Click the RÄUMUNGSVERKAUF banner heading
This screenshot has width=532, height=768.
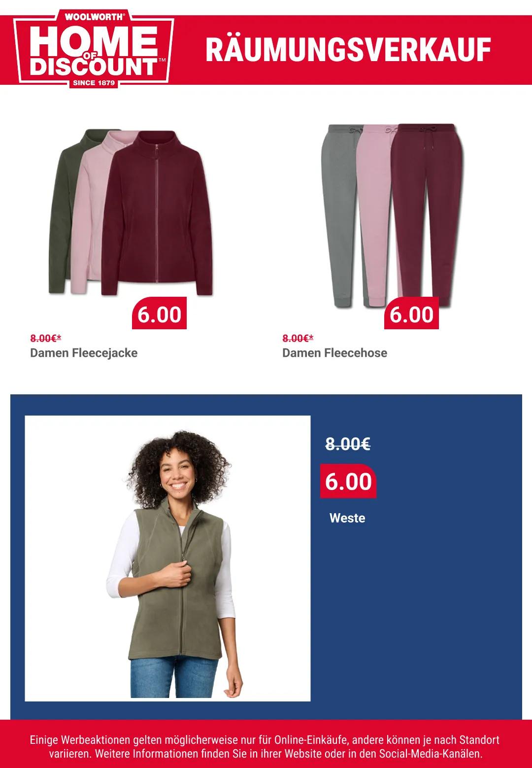click(348, 50)
